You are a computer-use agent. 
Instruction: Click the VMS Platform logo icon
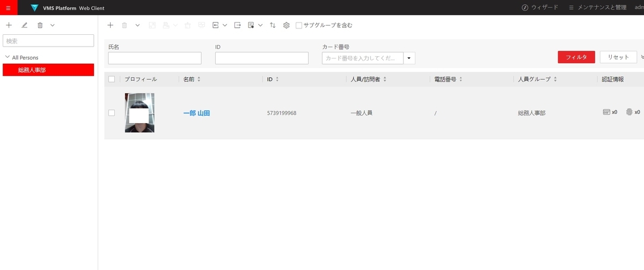click(x=35, y=8)
